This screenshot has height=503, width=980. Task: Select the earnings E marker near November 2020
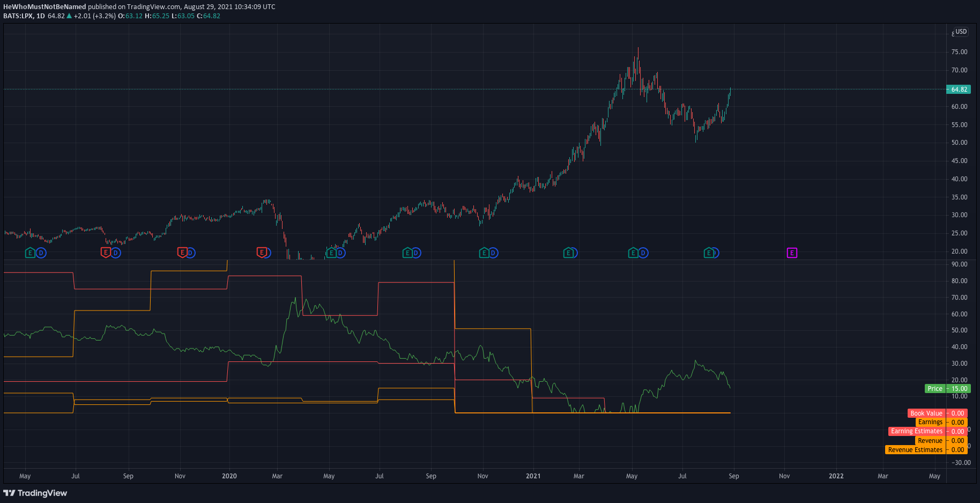coord(484,253)
